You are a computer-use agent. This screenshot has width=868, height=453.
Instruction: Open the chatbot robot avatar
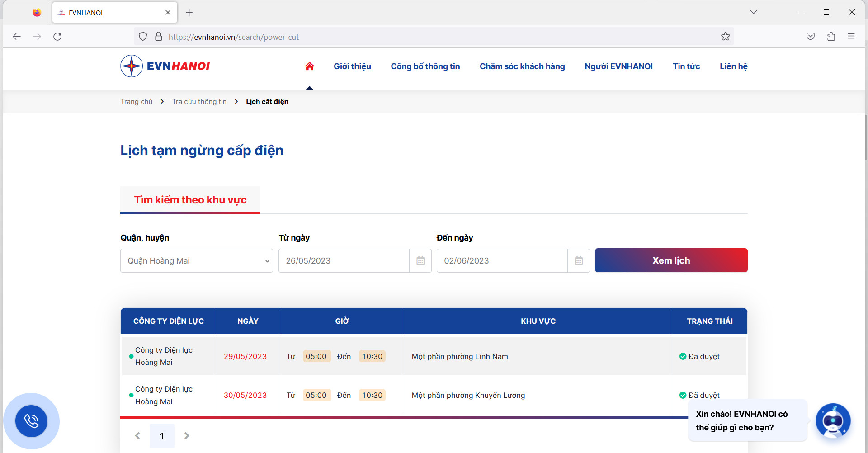tap(833, 421)
